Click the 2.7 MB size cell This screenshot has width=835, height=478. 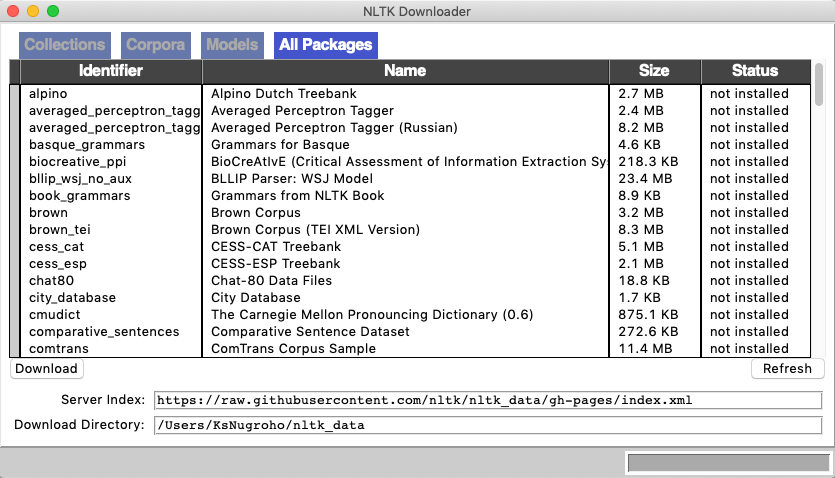641,94
